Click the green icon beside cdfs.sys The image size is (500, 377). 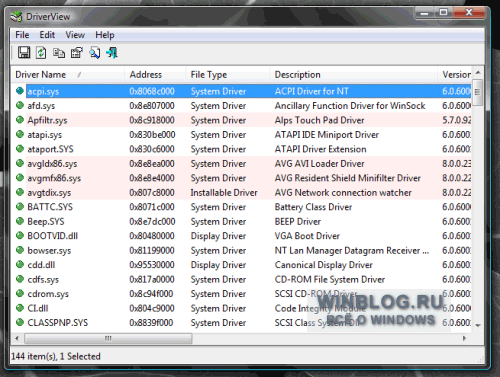click(x=20, y=279)
